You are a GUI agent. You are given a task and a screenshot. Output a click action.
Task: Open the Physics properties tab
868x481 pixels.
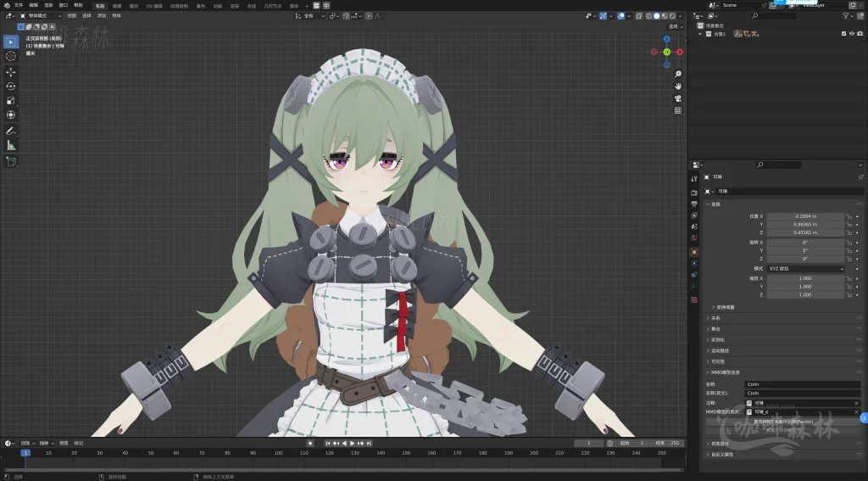(694, 263)
